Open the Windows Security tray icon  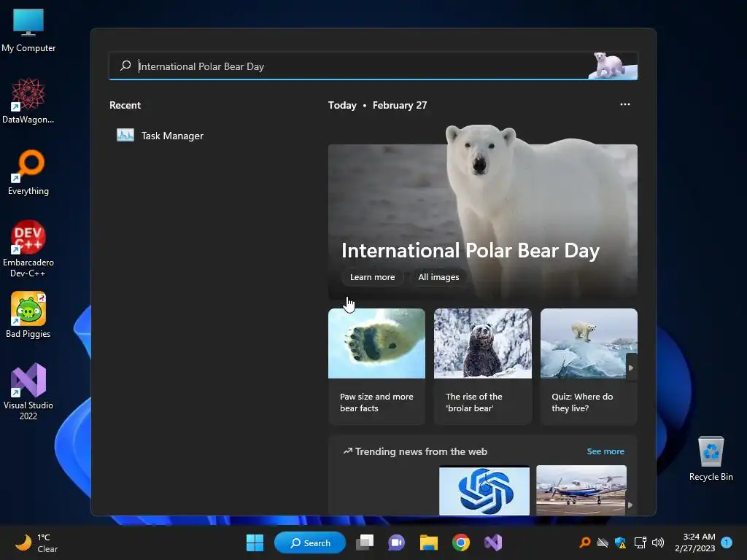pos(620,542)
